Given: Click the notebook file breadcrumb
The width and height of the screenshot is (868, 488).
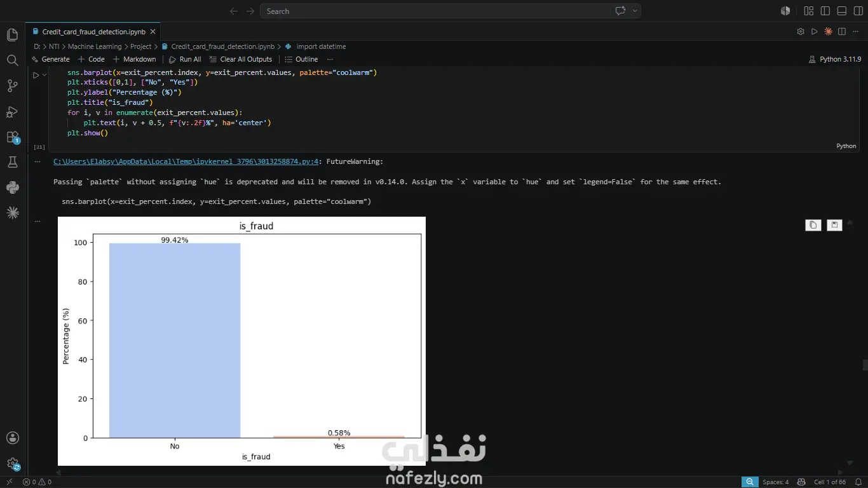Looking at the screenshot, I should tap(218, 46).
